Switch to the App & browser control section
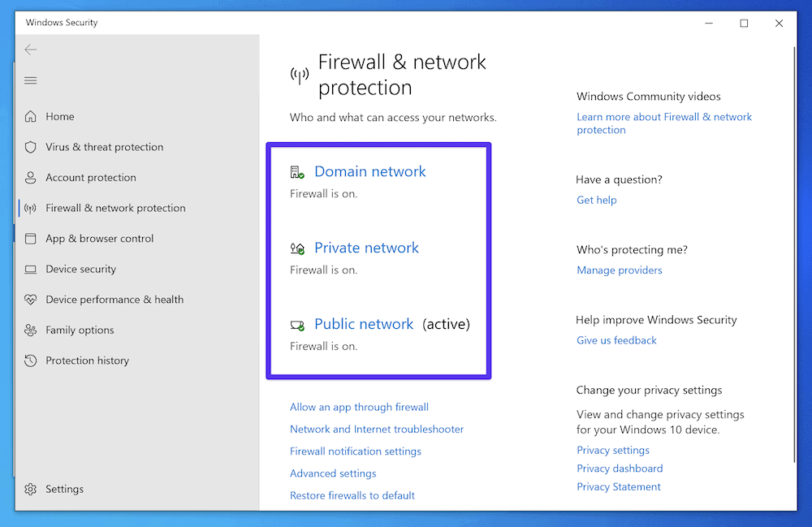This screenshot has width=812, height=527. 97,238
